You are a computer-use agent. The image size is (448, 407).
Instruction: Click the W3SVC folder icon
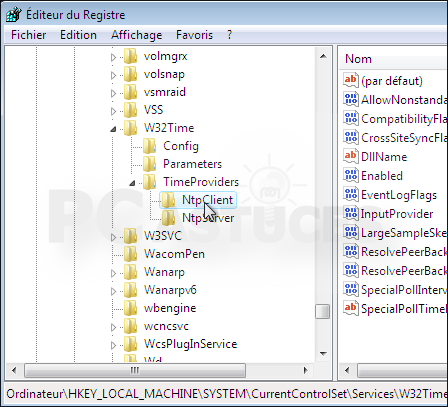pyautogui.click(x=130, y=236)
